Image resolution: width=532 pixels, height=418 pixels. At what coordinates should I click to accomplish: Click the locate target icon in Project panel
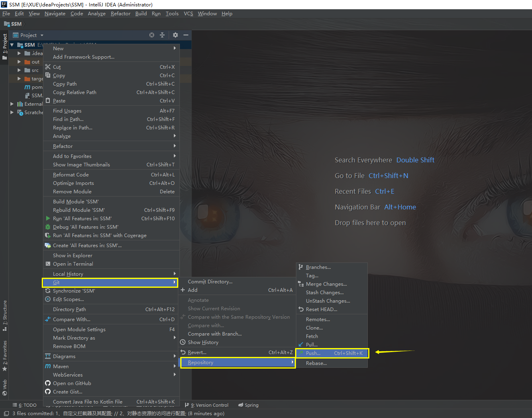pos(152,35)
